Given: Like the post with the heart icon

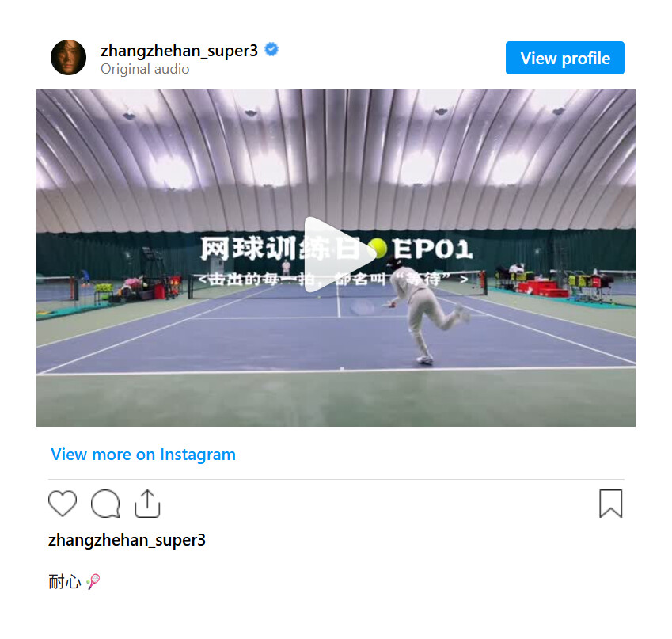Looking at the screenshot, I should pyautogui.click(x=63, y=503).
